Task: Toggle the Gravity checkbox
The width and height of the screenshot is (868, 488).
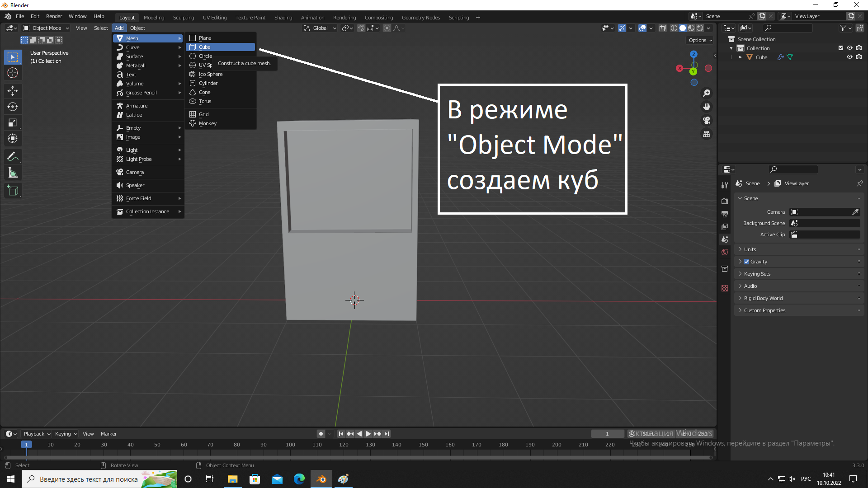Action: click(x=746, y=262)
